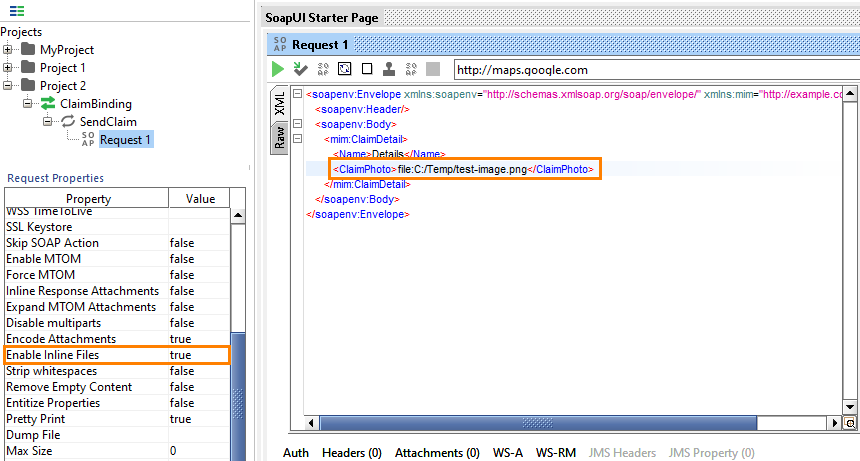The height and width of the screenshot is (461, 860).
Task: Create a mock response step from this request
Action: pos(323,69)
